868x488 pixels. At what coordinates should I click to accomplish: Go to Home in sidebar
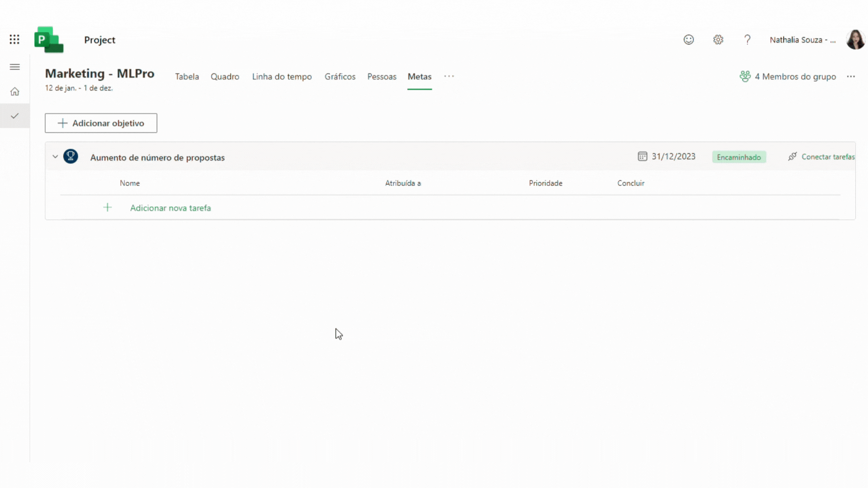(15, 92)
